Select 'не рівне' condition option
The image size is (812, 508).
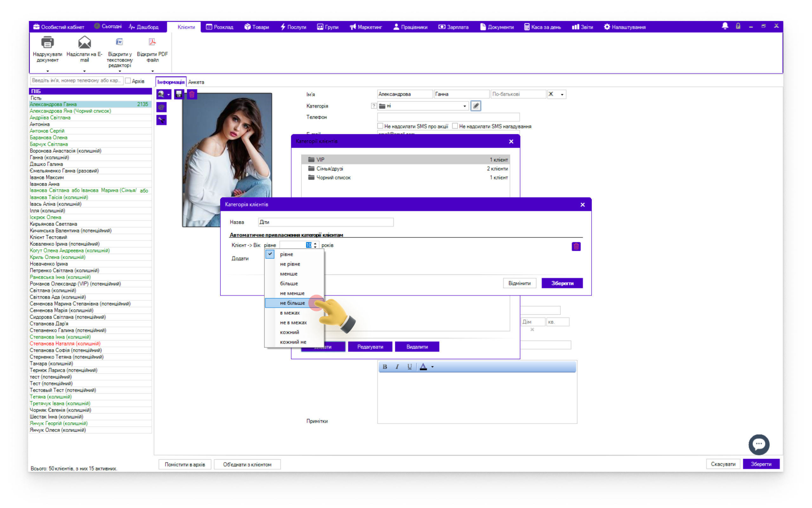(x=294, y=264)
